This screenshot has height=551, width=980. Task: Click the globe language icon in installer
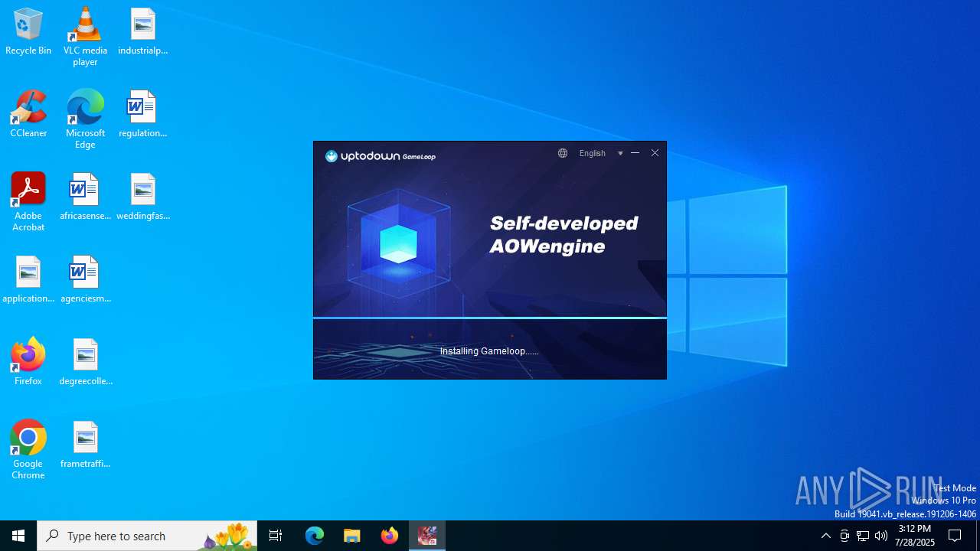pyautogui.click(x=563, y=153)
